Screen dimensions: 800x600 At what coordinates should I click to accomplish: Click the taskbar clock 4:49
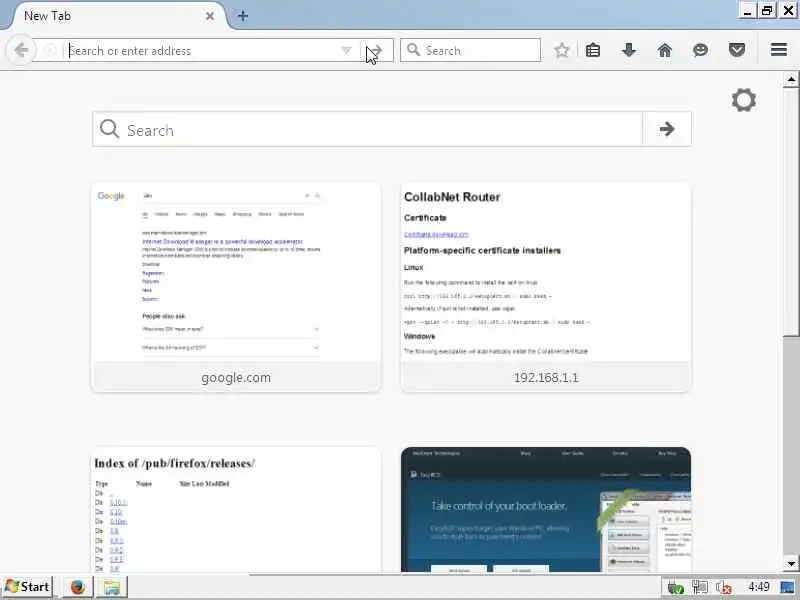tap(759, 587)
